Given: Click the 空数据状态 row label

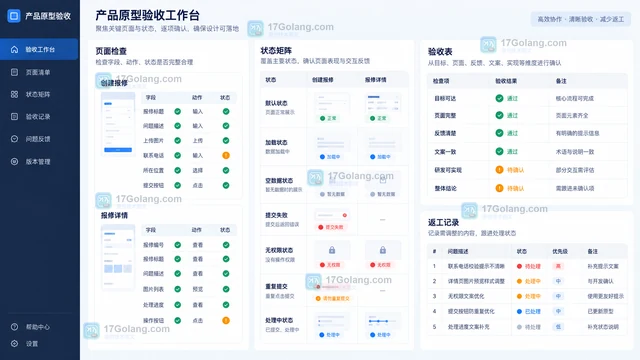Looking at the screenshot, I should click(x=279, y=180).
